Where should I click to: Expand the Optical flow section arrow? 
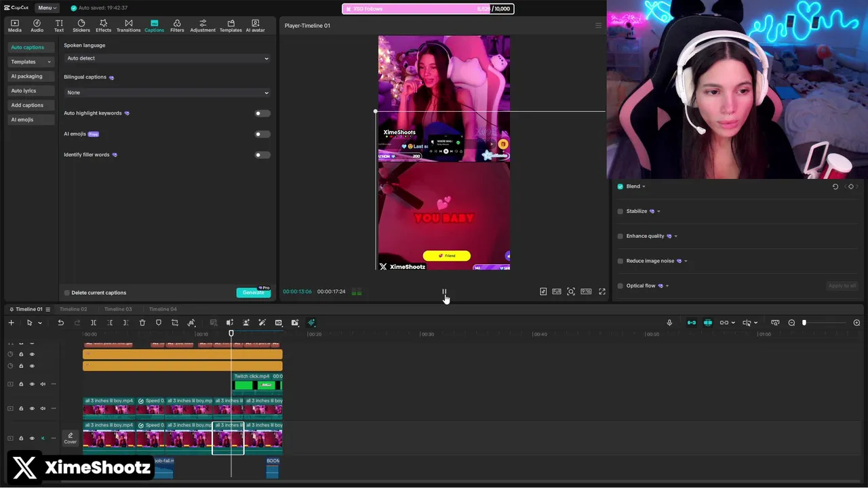click(667, 286)
